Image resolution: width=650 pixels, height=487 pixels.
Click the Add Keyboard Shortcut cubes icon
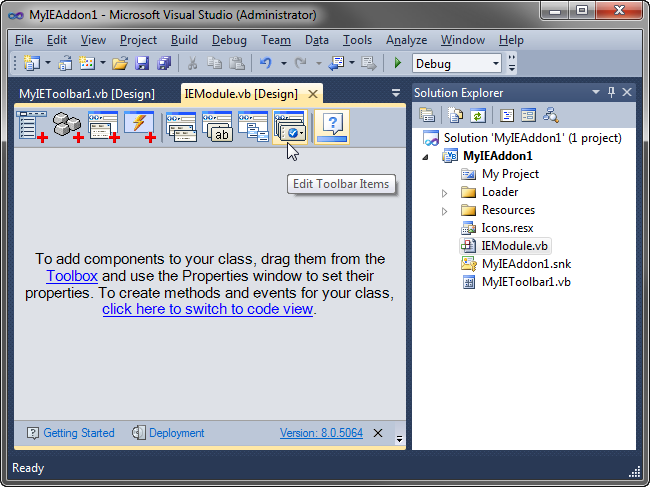[x=68, y=127]
